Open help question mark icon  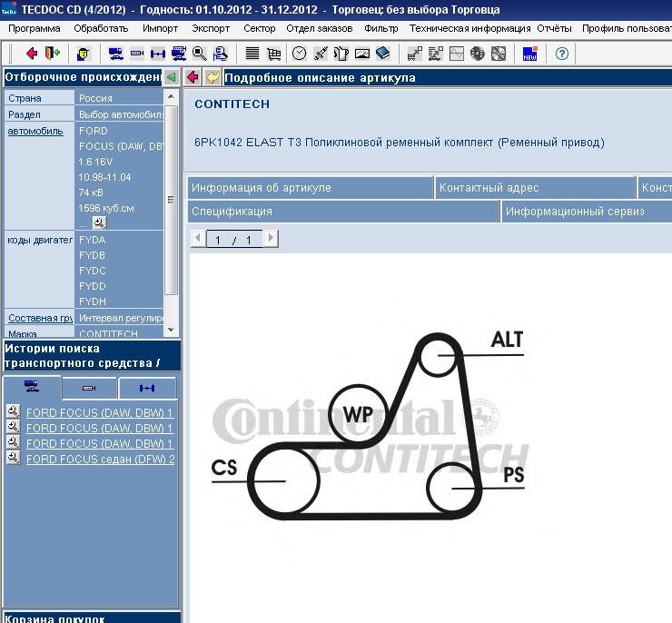(x=562, y=54)
